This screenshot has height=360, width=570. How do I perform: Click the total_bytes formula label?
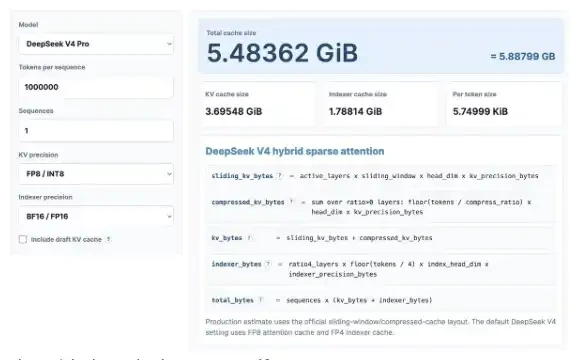pyautogui.click(x=233, y=300)
